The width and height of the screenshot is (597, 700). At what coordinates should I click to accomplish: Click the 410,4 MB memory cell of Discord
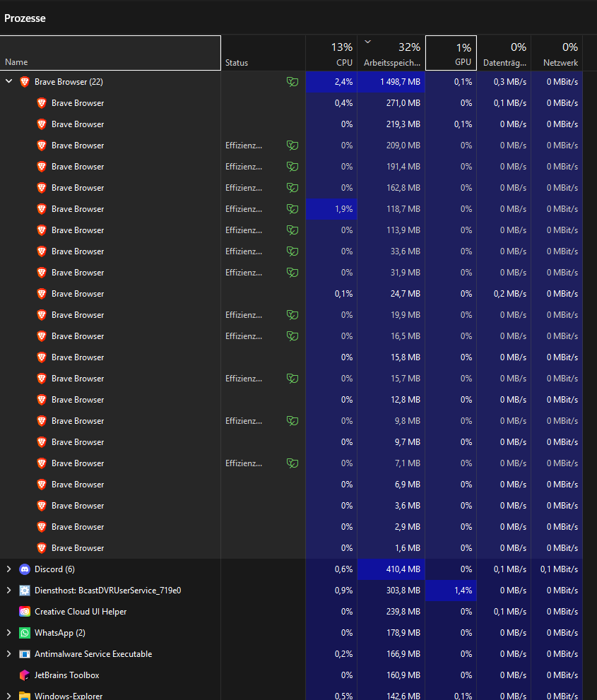coord(391,569)
